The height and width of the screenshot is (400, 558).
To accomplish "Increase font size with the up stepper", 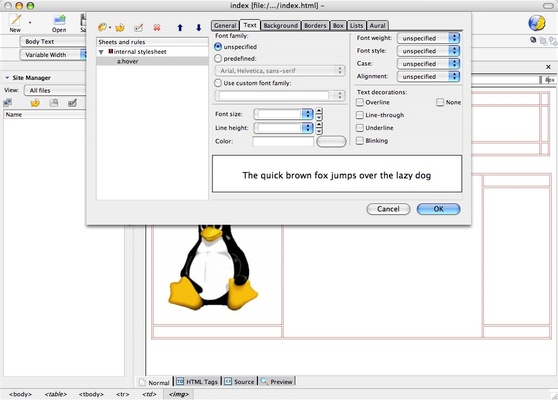I will (319, 111).
